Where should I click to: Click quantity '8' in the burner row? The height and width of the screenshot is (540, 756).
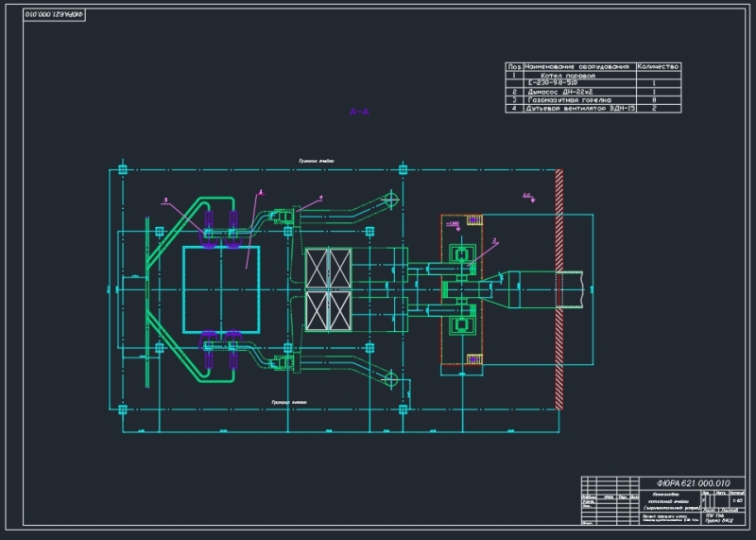(654, 100)
